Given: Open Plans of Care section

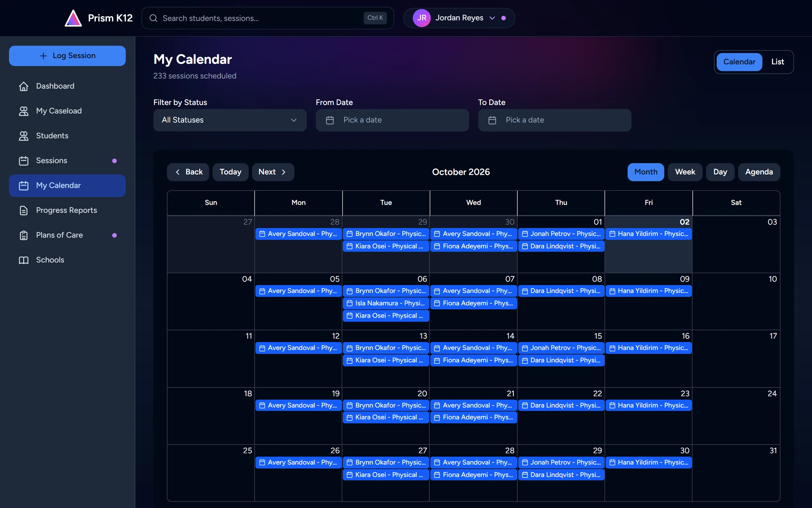Looking at the screenshot, I should (x=67, y=235).
